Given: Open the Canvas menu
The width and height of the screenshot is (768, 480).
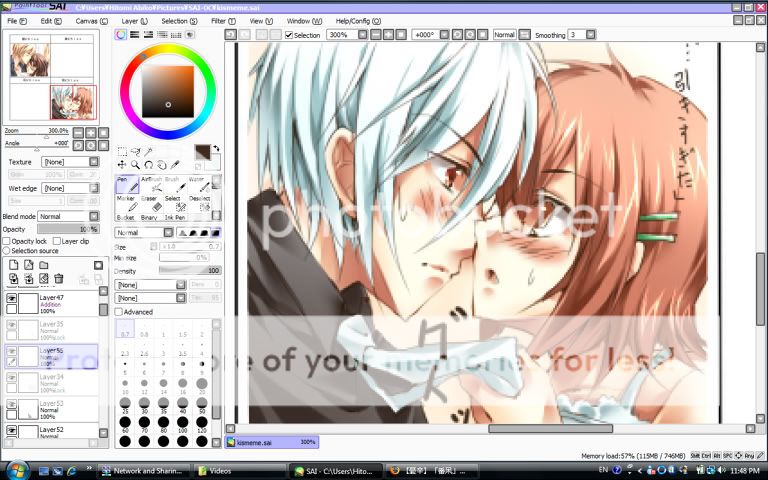Looking at the screenshot, I should (92, 21).
